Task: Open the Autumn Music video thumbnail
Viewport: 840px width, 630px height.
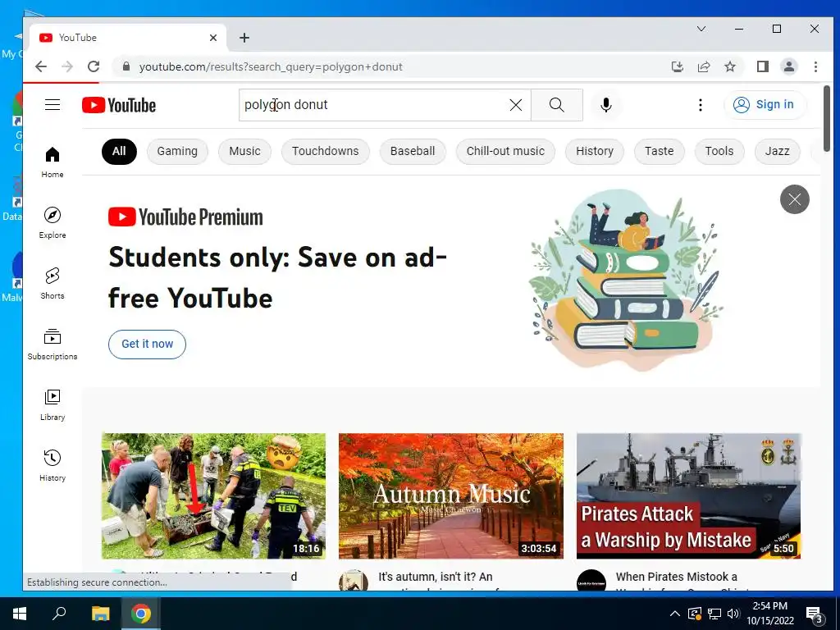Action: click(x=451, y=496)
